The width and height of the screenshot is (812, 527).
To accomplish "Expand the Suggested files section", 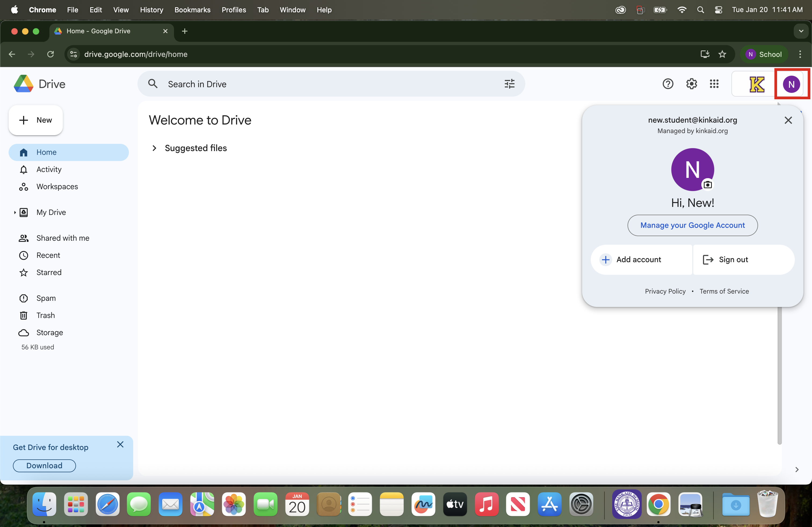I will point(154,148).
